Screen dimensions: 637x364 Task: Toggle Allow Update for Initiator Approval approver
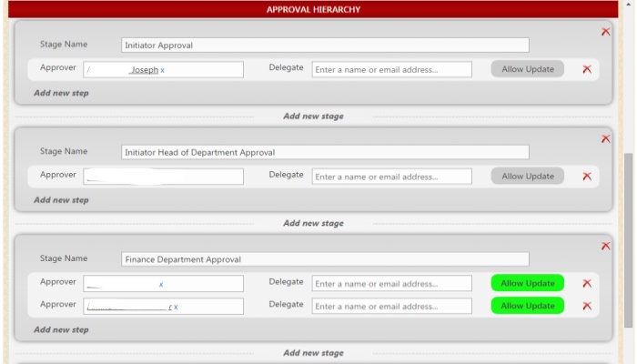(x=528, y=69)
